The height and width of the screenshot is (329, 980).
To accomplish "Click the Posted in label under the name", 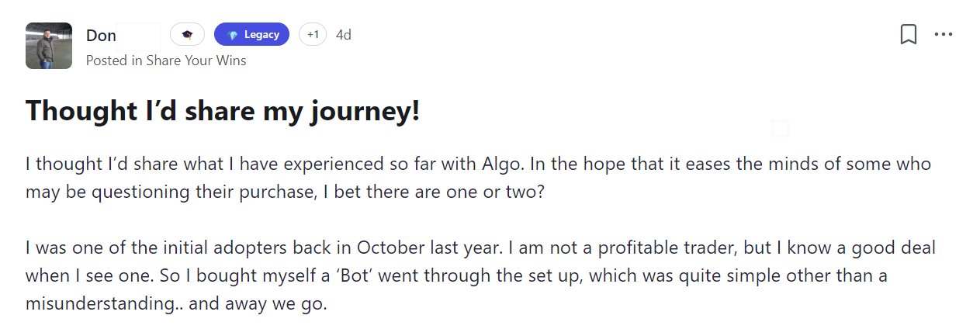I will [x=114, y=61].
